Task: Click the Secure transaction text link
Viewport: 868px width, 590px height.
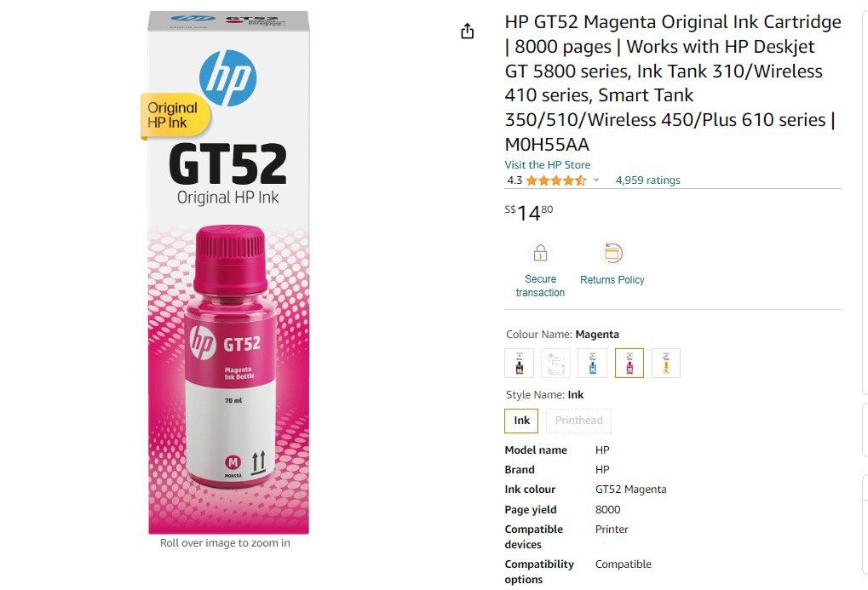Action: (540, 285)
